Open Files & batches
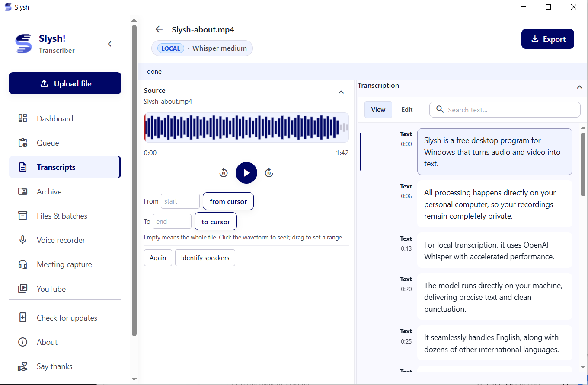588x385 pixels. click(x=65, y=216)
